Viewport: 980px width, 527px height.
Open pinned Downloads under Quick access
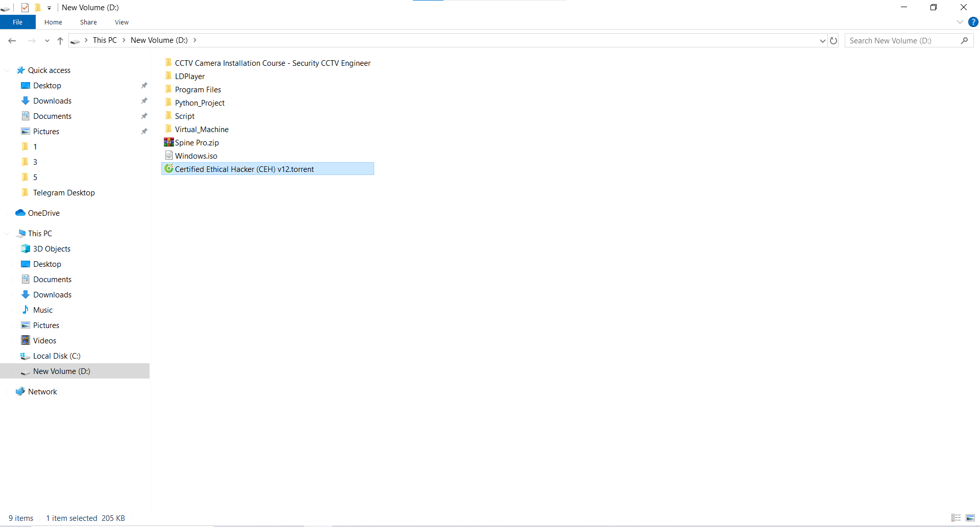click(x=52, y=101)
